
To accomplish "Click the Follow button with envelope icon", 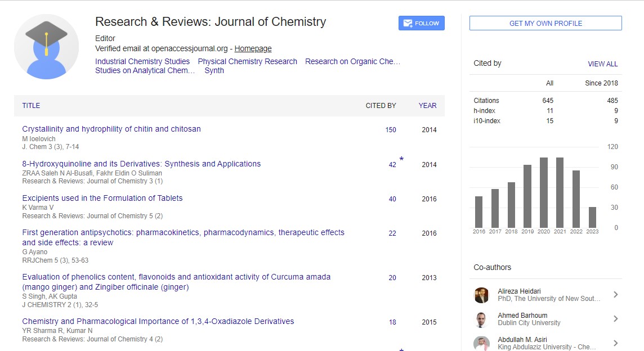I will tap(421, 23).
